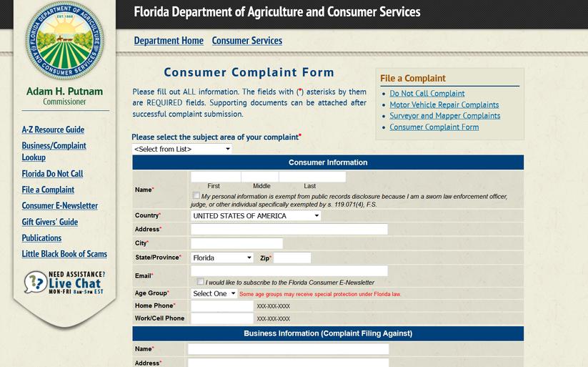Click the First name input field
This screenshot has height=367, width=588.
216,177
